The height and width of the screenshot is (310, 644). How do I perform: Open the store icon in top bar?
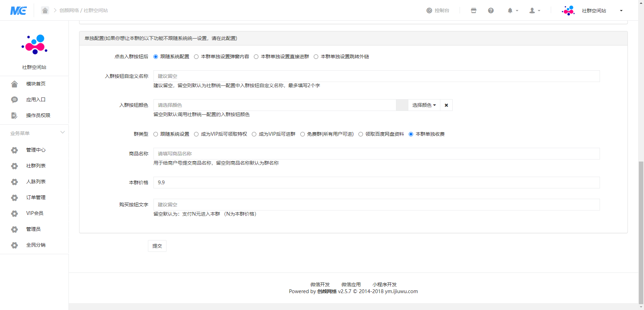[x=474, y=11]
